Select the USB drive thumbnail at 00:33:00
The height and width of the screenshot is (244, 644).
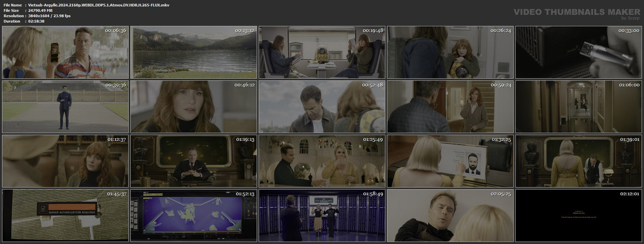[x=579, y=52]
